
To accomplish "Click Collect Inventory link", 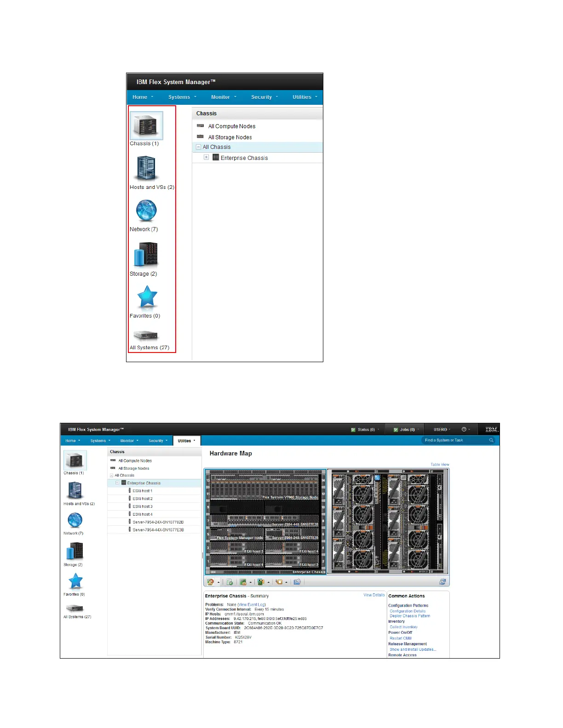I will click(404, 627).
